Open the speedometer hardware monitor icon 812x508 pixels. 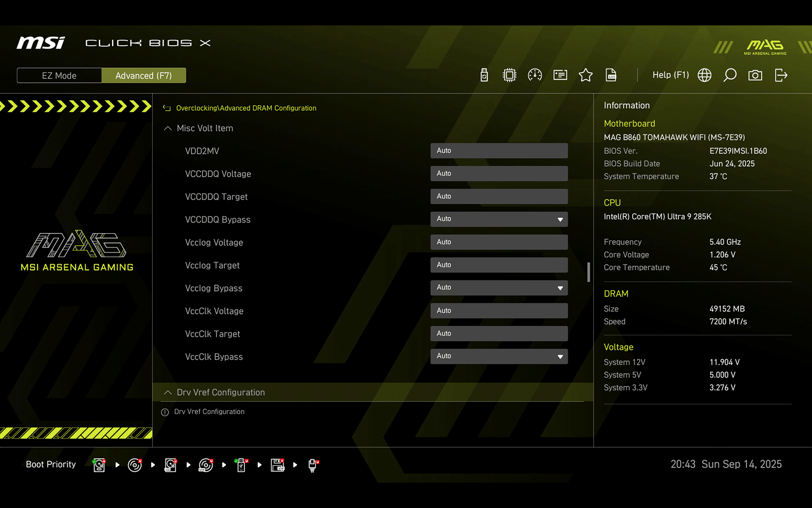(x=535, y=75)
